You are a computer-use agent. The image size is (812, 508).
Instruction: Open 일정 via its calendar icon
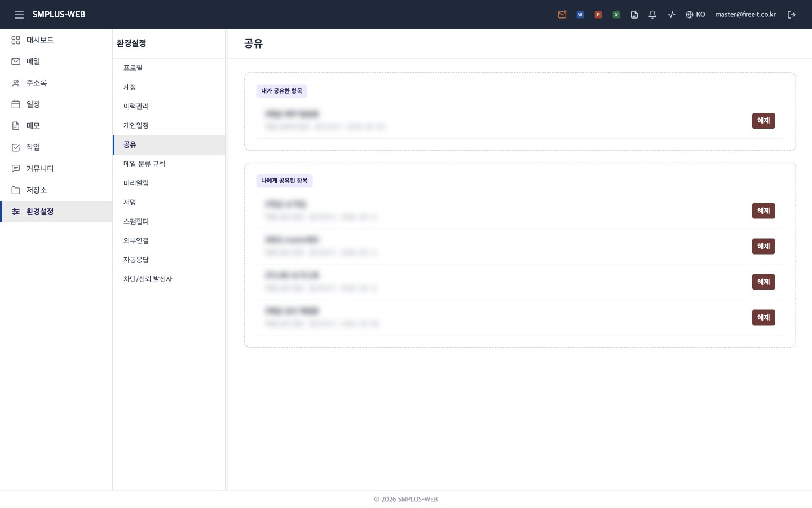point(16,104)
